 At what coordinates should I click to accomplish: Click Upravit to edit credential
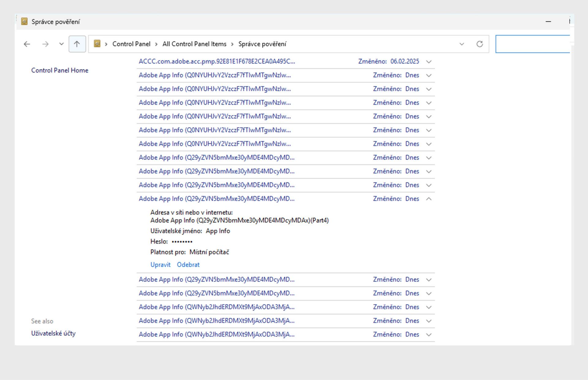(x=160, y=265)
